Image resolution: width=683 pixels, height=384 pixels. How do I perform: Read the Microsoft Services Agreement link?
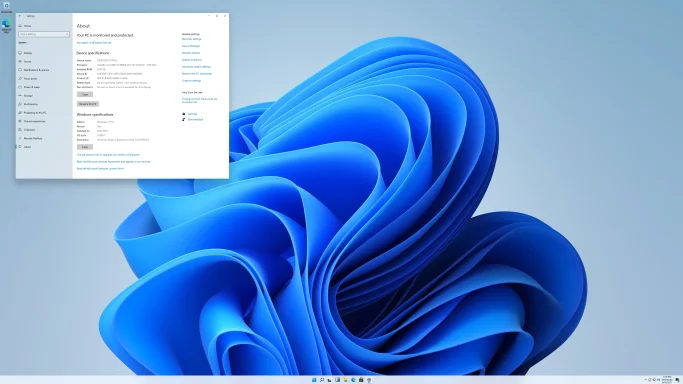point(113,162)
